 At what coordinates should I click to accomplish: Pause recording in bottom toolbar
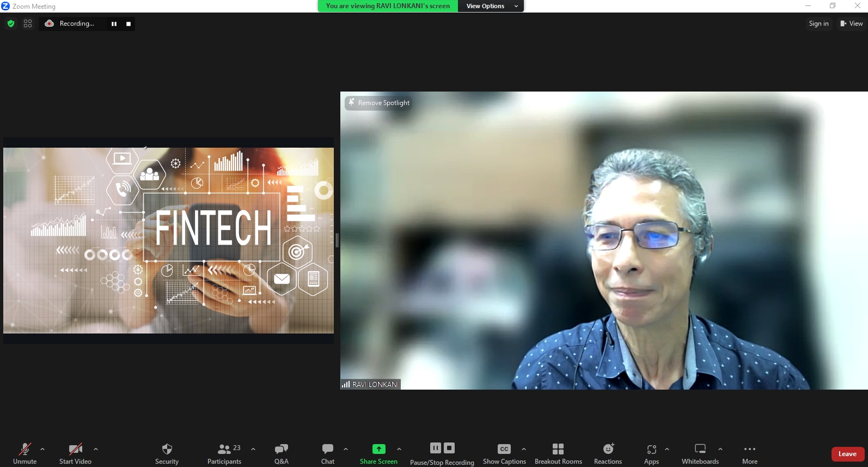(436, 448)
